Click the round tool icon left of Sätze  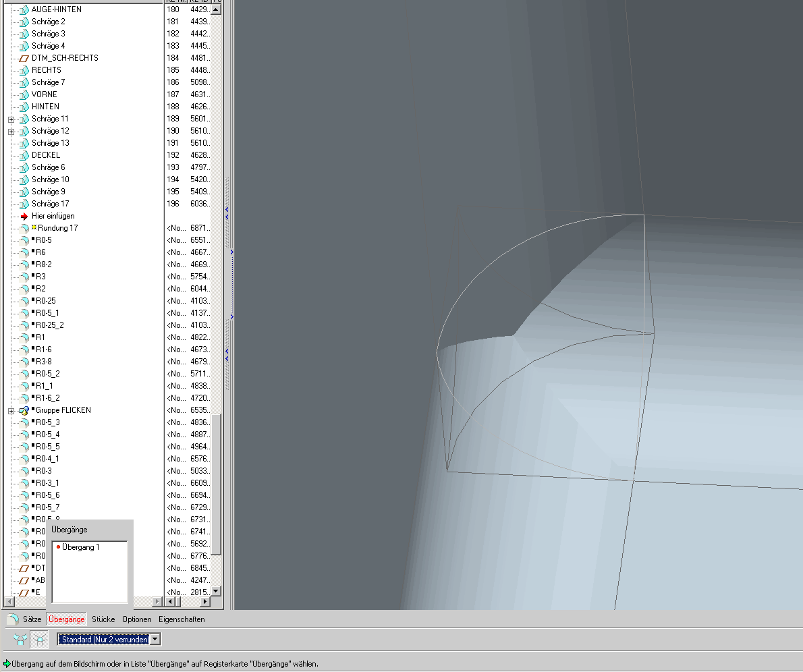13,619
